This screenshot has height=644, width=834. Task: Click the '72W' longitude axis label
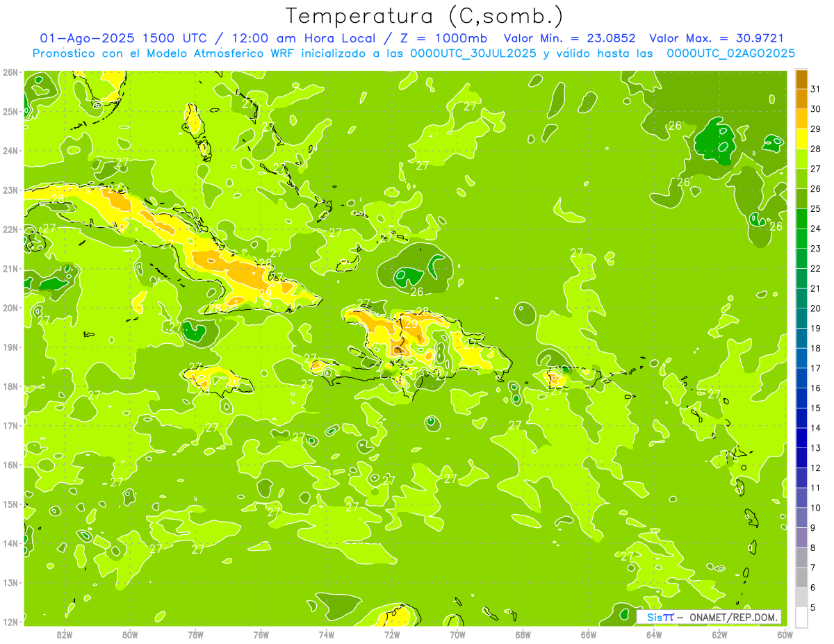392,634
